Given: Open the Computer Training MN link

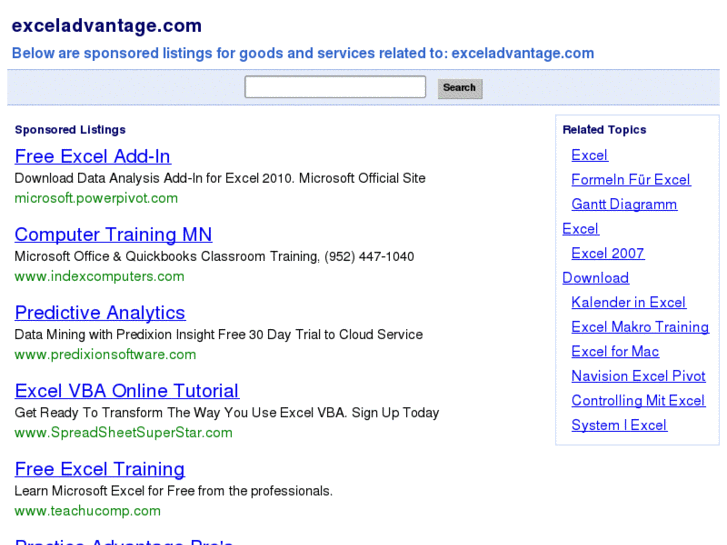Looking at the screenshot, I should tap(113, 235).
